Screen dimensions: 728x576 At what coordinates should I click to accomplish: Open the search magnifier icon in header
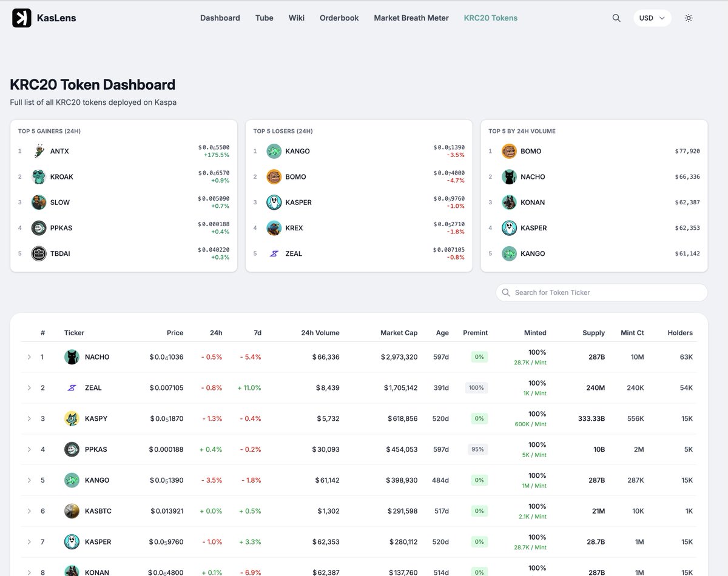point(616,18)
